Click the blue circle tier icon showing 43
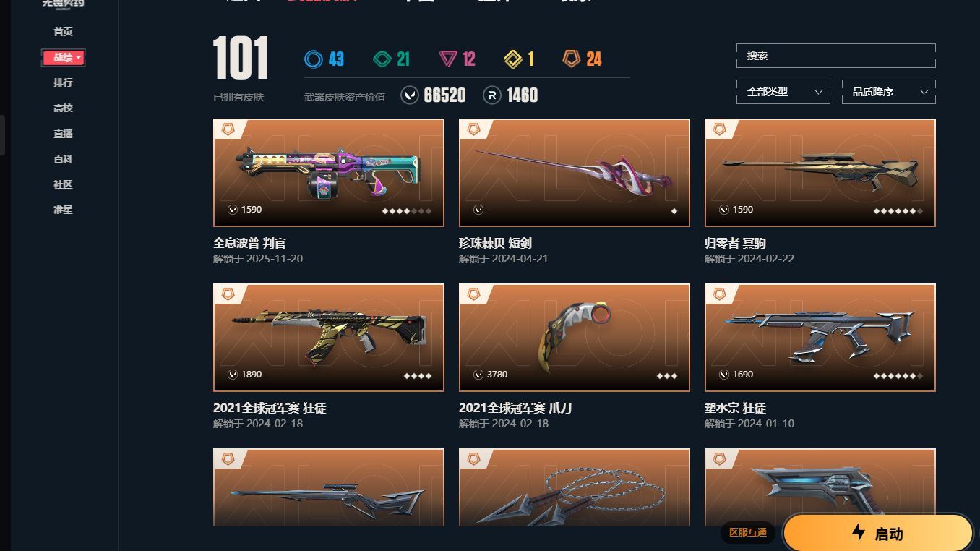 pos(314,59)
